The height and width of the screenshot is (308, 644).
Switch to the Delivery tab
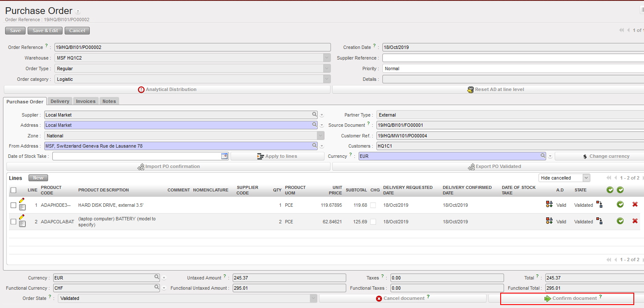pyautogui.click(x=60, y=101)
